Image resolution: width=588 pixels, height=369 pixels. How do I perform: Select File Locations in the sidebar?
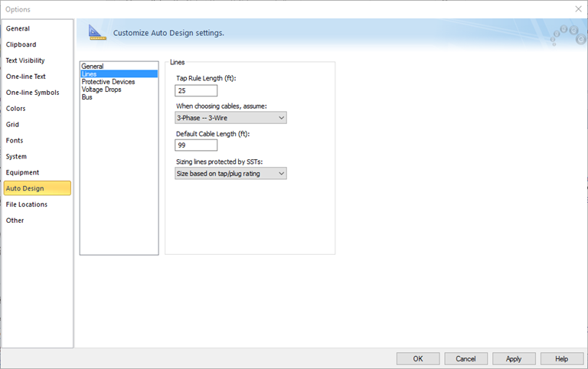27,204
